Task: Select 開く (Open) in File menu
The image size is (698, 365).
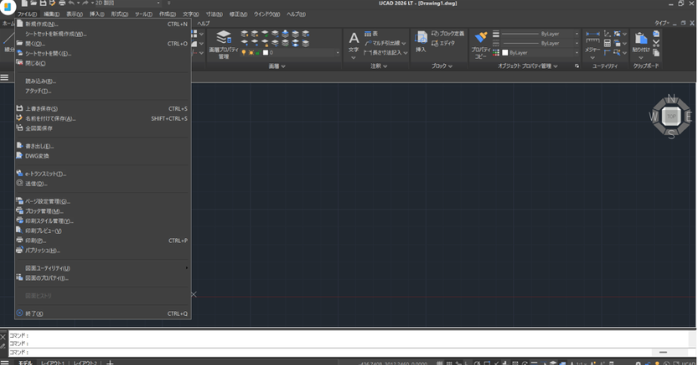Action: 103,44
